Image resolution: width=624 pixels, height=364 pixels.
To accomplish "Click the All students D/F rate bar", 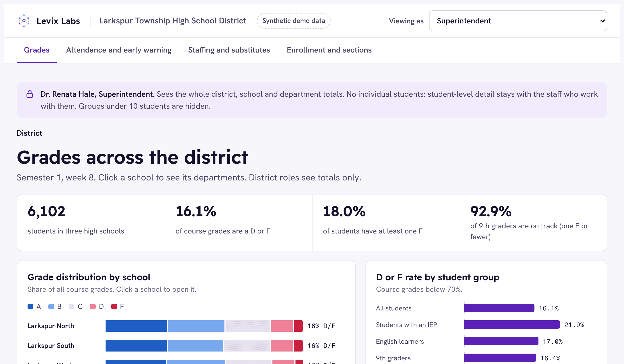I will click(x=499, y=308).
